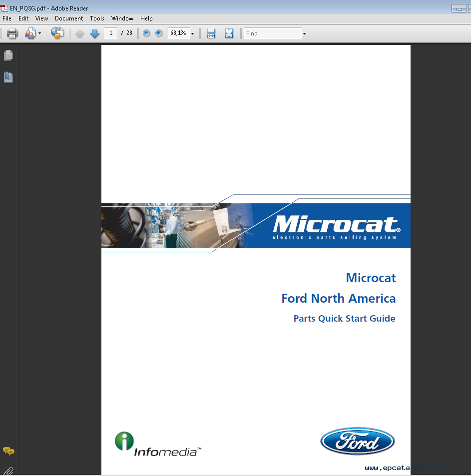
Task: Click the Adobe PDF title bar icon
Action: tap(4, 8)
